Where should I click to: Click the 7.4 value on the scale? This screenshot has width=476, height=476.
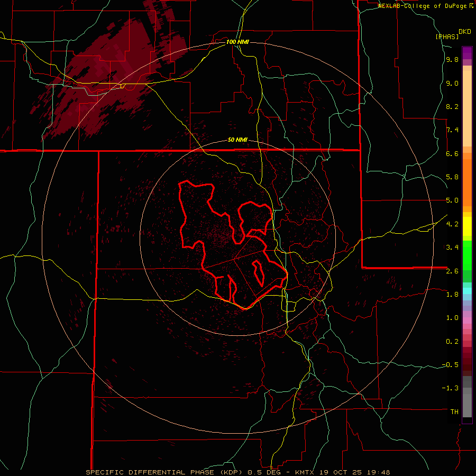[452, 130]
